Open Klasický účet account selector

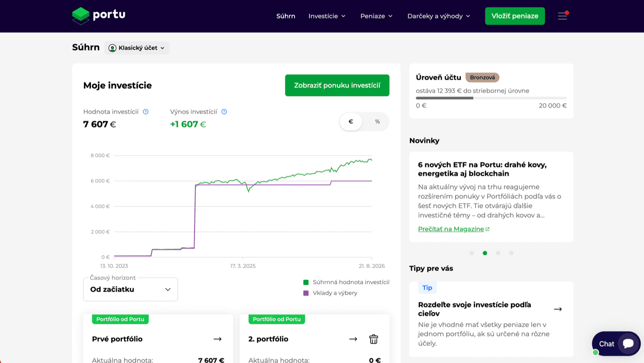pyautogui.click(x=137, y=48)
